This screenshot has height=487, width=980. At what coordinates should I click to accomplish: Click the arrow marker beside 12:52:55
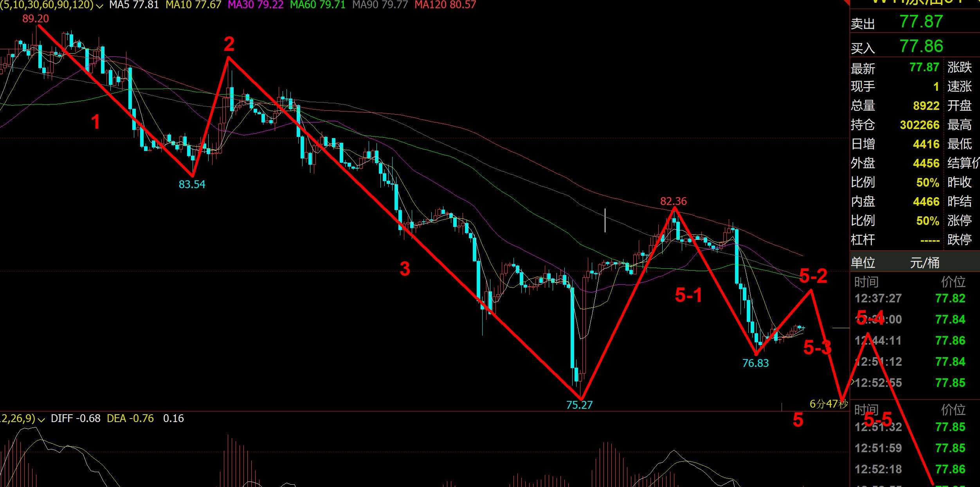pos(852,382)
